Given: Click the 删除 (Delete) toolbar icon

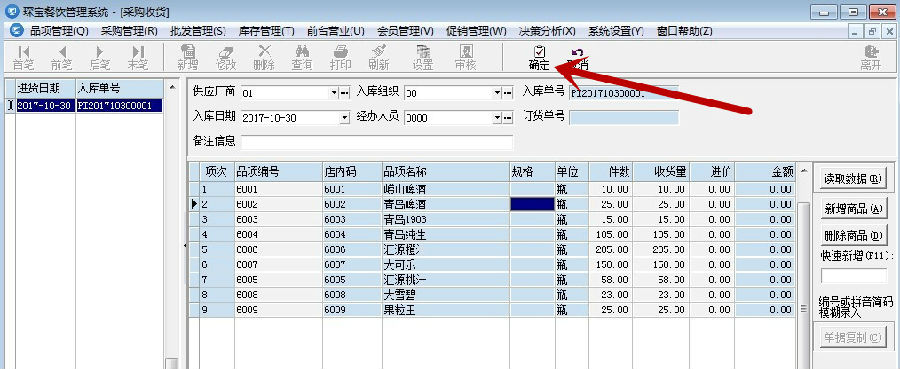Looking at the screenshot, I should [x=263, y=58].
